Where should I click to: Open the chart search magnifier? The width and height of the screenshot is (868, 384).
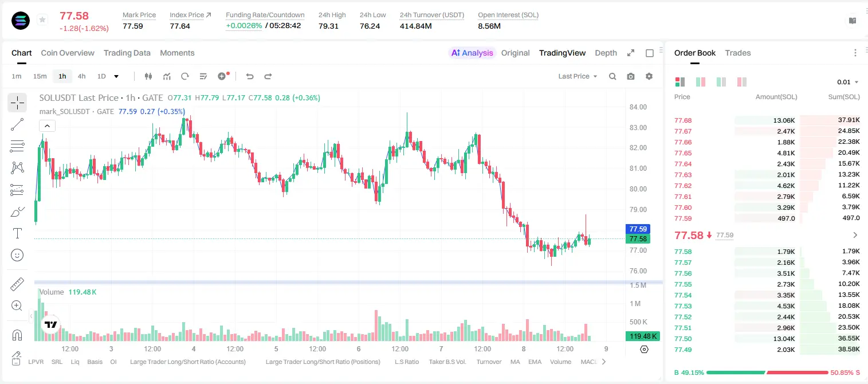[612, 76]
